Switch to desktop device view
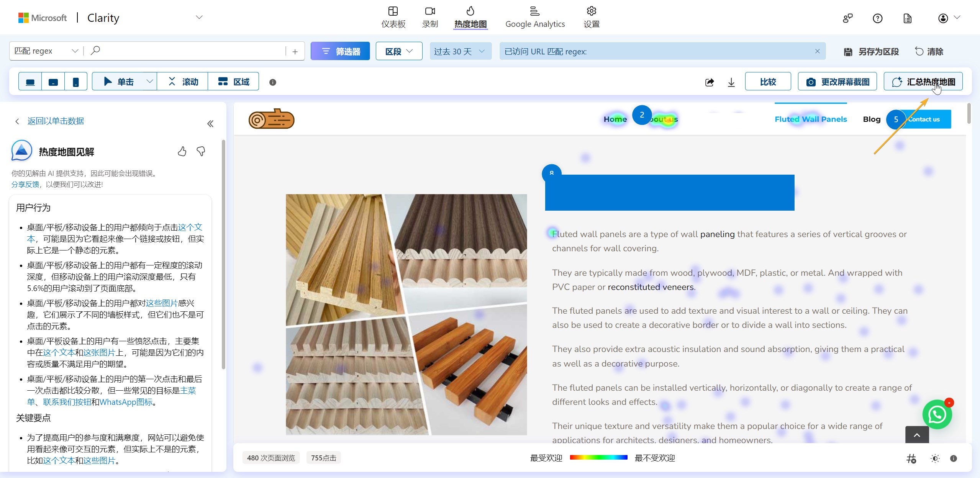 pyautogui.click(x=30, y=82)
